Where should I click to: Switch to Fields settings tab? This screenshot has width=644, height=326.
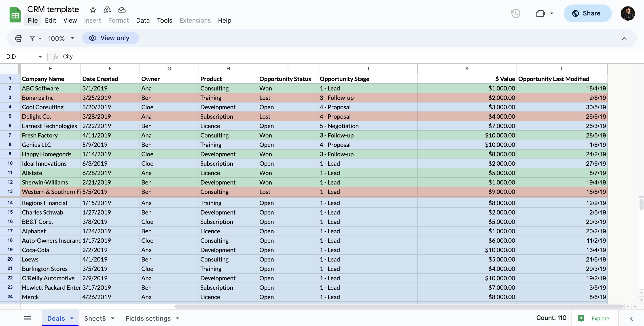[148, 318]
